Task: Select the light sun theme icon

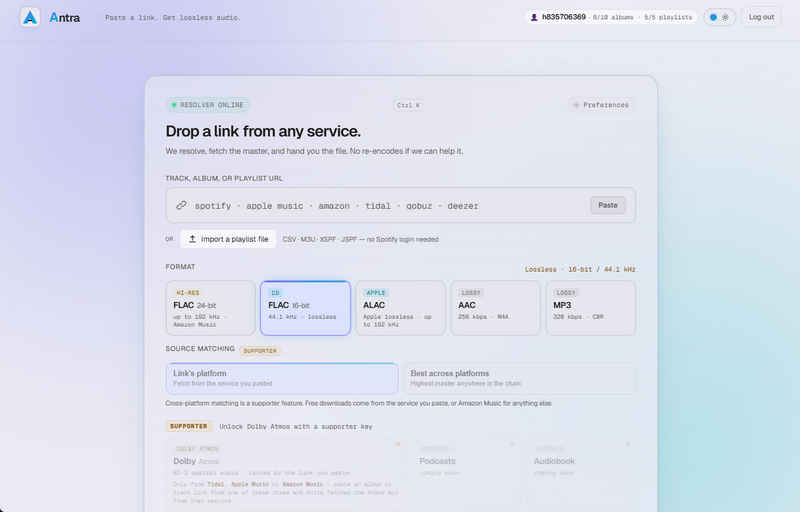Action: point(726,17)
